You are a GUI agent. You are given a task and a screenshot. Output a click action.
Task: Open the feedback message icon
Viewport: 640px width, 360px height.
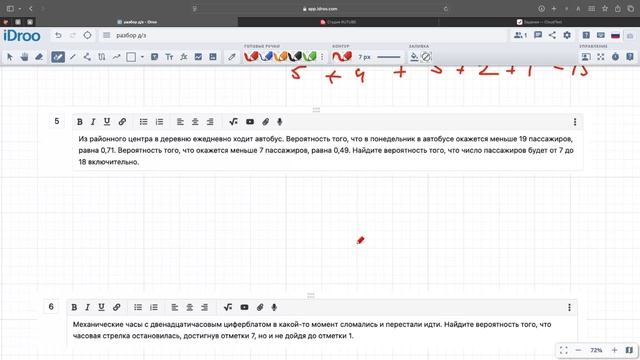coord(601,36)
